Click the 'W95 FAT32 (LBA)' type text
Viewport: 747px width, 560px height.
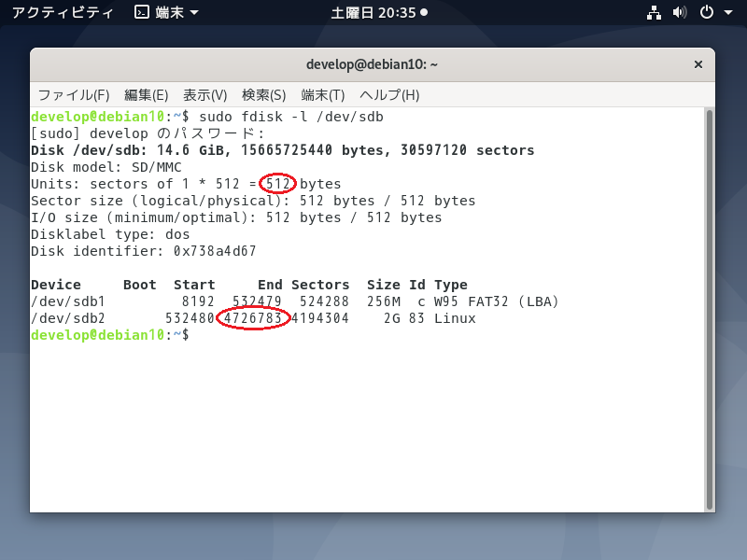(496, 301)
